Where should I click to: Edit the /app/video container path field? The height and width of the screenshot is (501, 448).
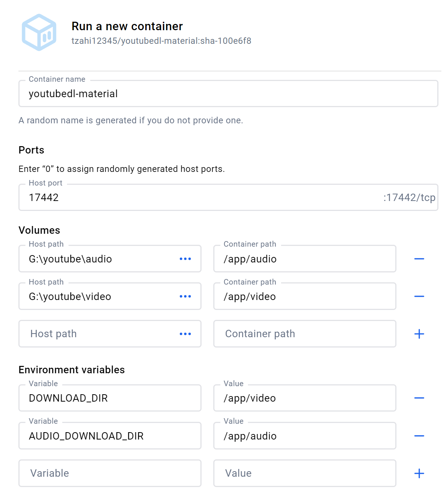point(304,297)
